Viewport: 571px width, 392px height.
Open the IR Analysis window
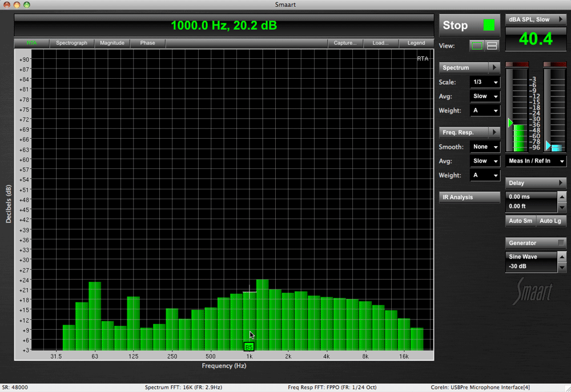[469, 197]
